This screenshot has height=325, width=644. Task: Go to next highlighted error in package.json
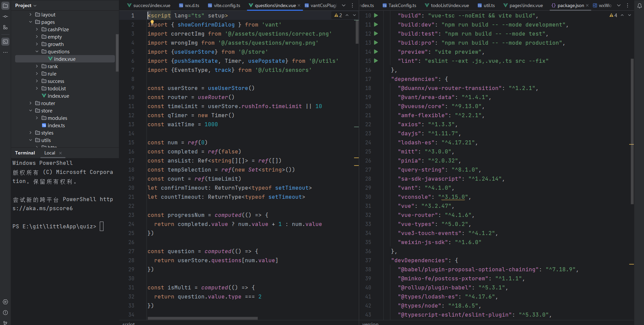630,15
